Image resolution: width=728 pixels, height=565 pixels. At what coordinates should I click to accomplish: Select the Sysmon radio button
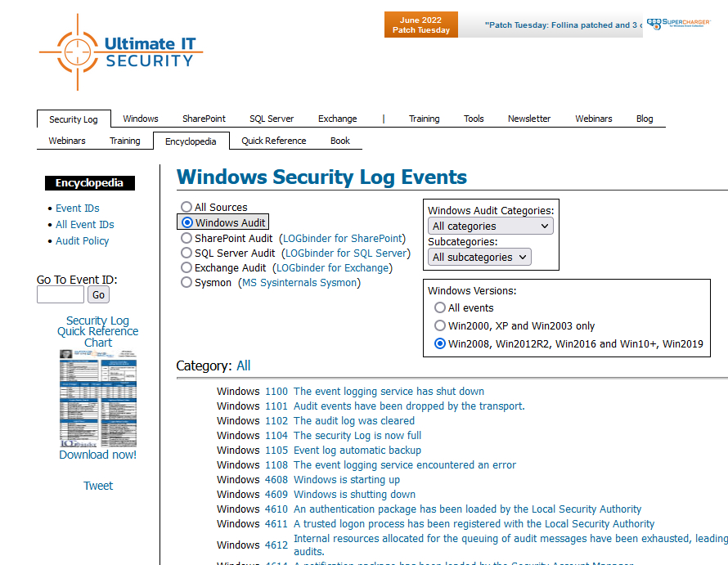[186, 282]
